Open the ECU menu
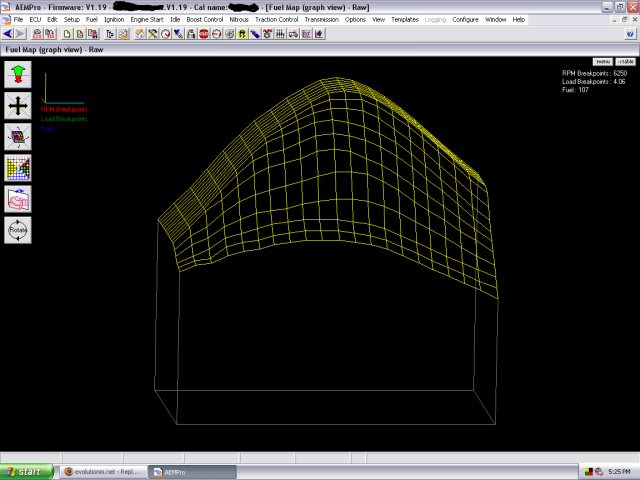 35,20
